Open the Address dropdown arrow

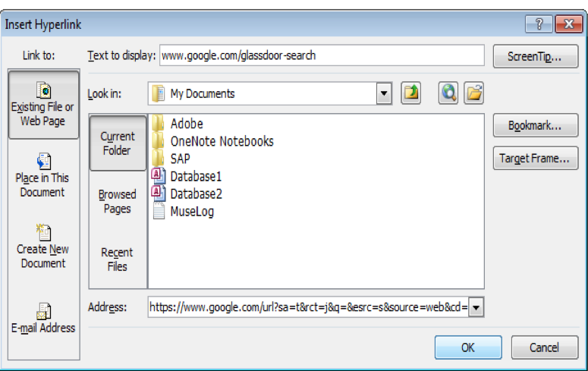(476, 307)
